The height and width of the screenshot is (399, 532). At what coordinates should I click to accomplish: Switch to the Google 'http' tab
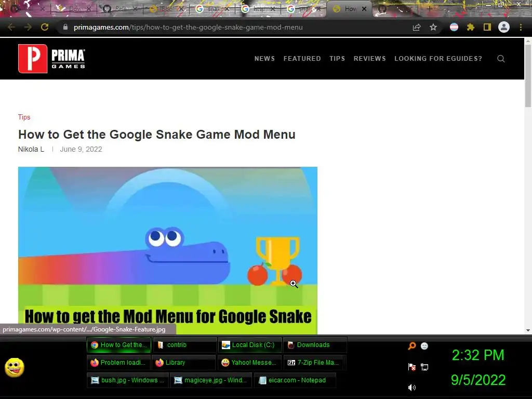pyautogui.click(x=258, y=9)
